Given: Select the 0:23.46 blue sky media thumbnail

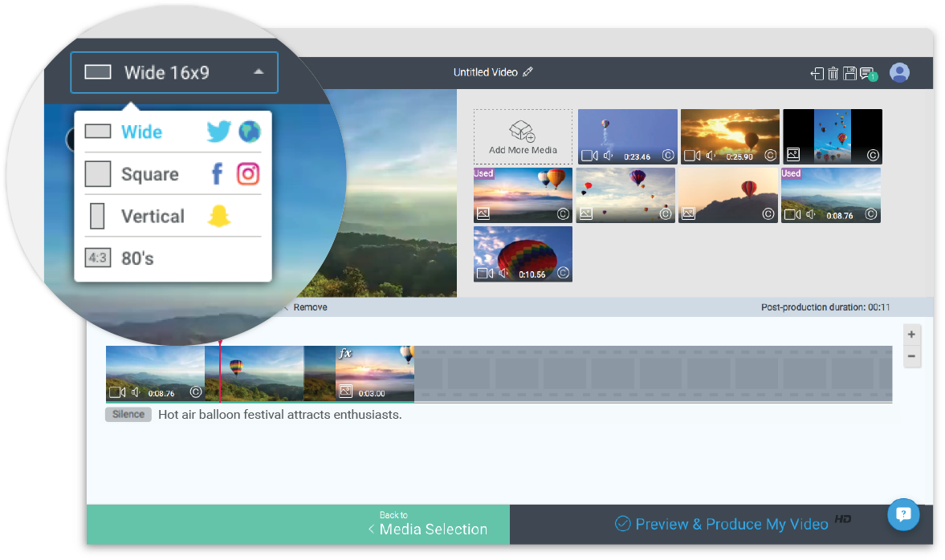Looking at the screenshot, I should click(x=627, y=136).
